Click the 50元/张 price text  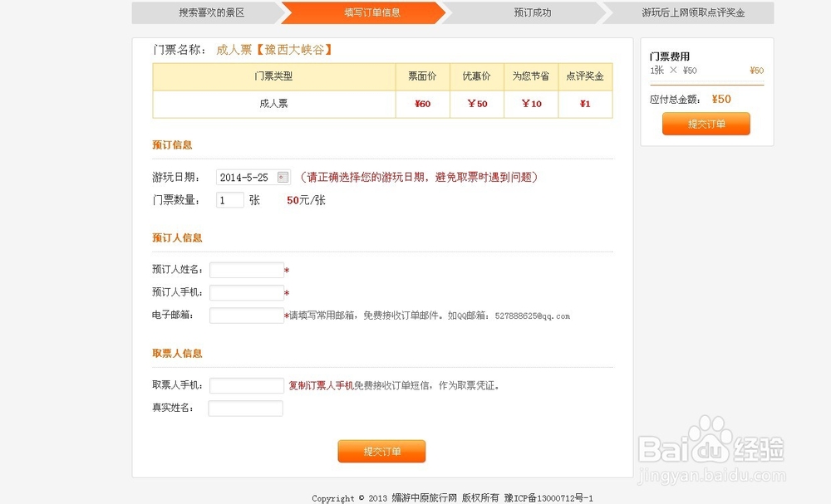point(307,200)
